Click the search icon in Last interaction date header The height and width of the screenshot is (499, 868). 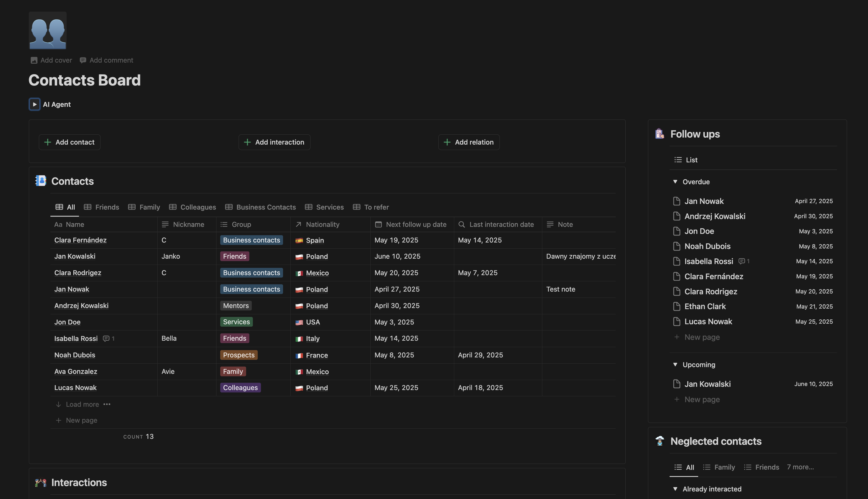(461, 224)
